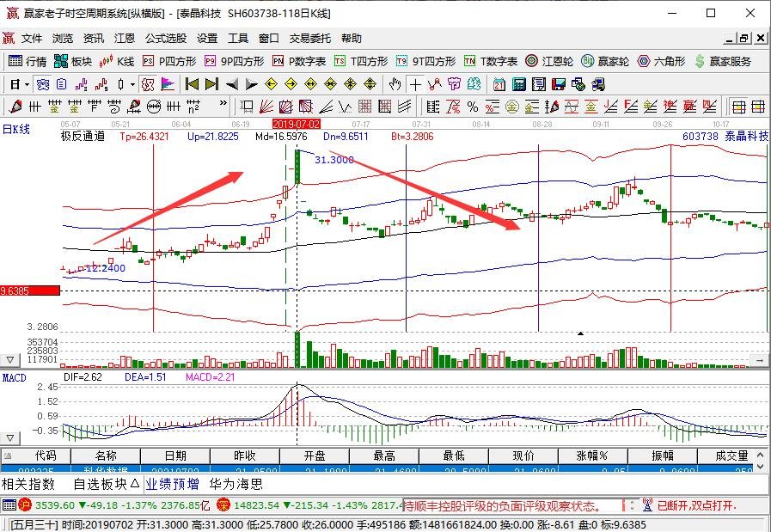This screenshot has width=771, height=532.
Task: Select the 华为海思 tab
Action: (x=236, y=485)
